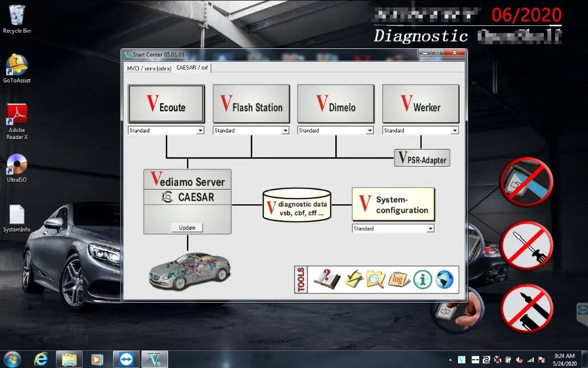Click the hand-holding-device icon on the desktop
The width and height of the screenshot is (588, 368).
coord(457,311)
